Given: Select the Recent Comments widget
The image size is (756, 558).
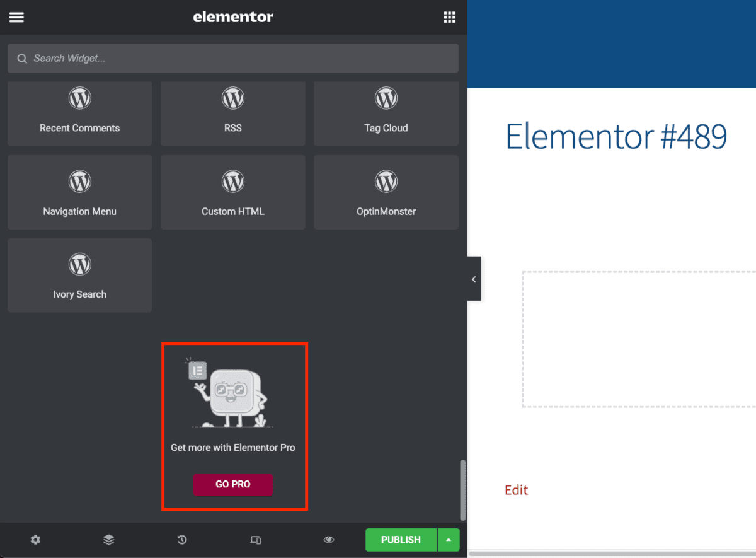Looking at the screenshot, I should (x=80, y=113).
